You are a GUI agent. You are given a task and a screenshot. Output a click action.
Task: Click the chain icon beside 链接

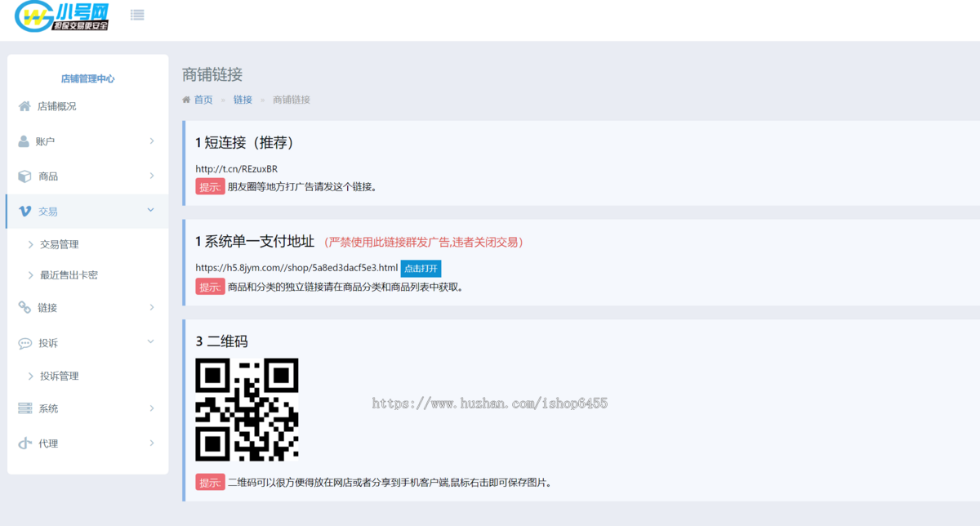pyautogui.click(x=24, y=308)
